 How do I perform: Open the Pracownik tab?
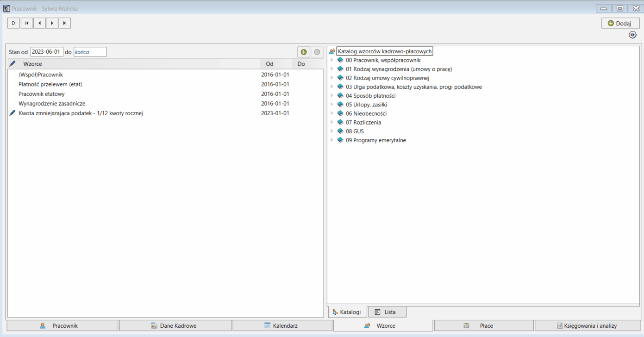click(63, 326)
